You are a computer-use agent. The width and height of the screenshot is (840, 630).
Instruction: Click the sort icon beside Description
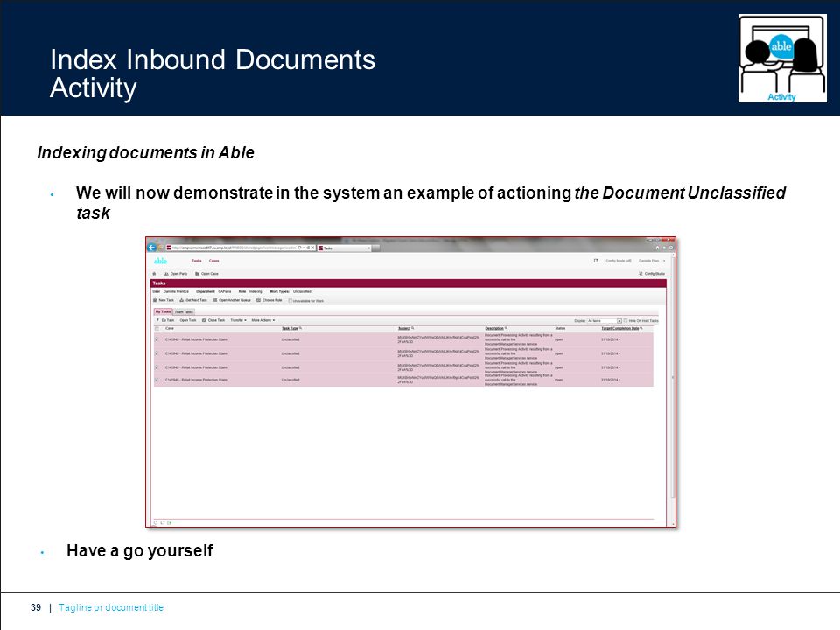pos(506,328)
